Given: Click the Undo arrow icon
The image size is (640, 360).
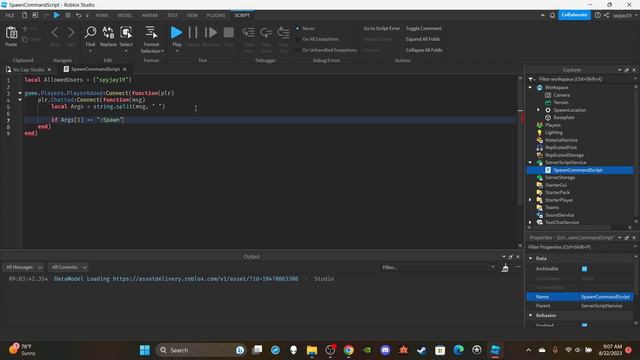Looking at the screenshot, I should point(78,15).
